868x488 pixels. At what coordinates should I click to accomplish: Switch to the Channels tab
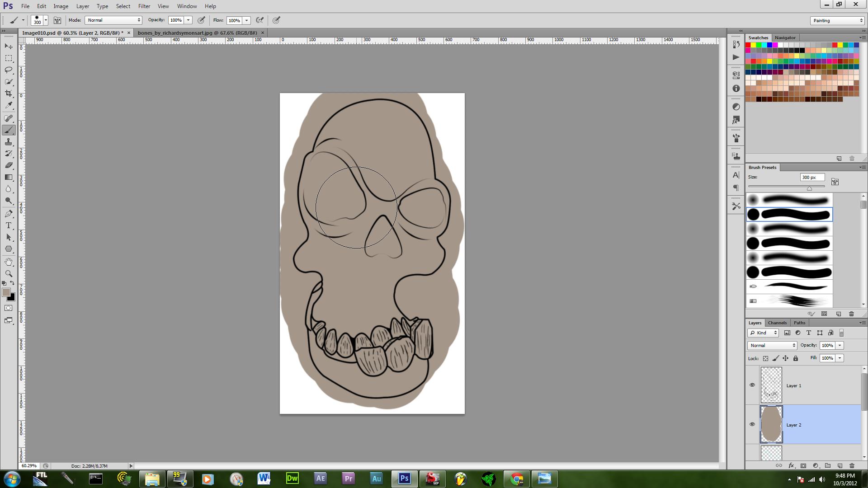(x=777, y=323)
